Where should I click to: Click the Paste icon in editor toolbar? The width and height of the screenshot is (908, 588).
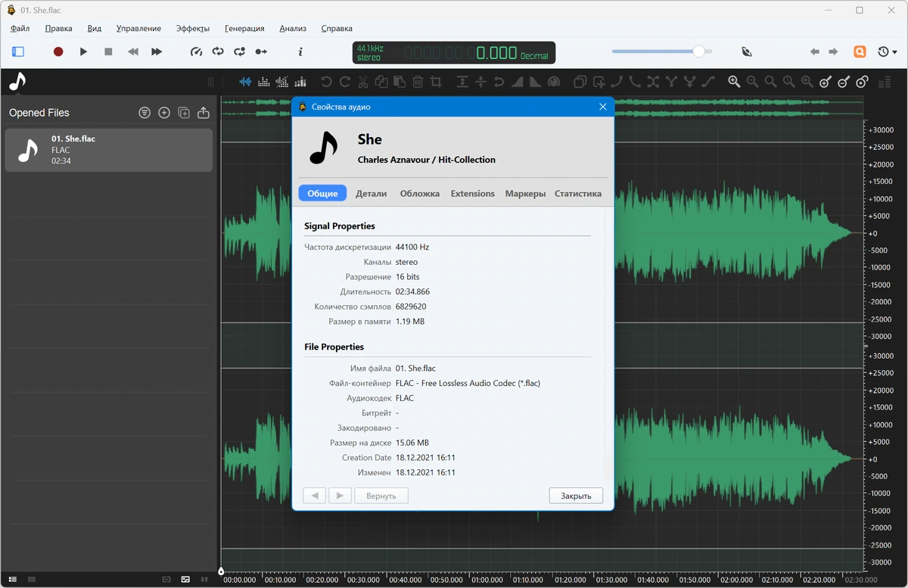[400, 82]
